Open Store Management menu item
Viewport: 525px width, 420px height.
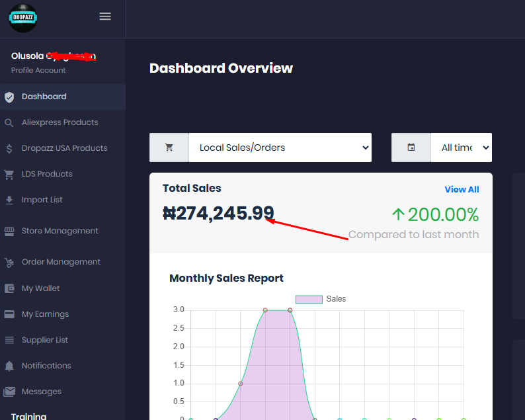60,231
